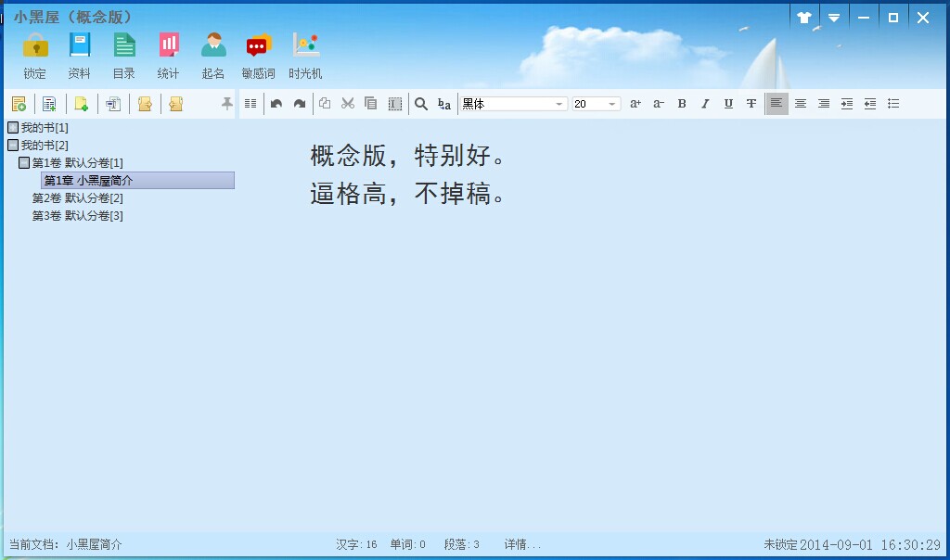Image resolution: width=950 pixels, height=560 pixels.
Task: Click the copy icon in editor toolbar
Action: [x=325, y=104]
